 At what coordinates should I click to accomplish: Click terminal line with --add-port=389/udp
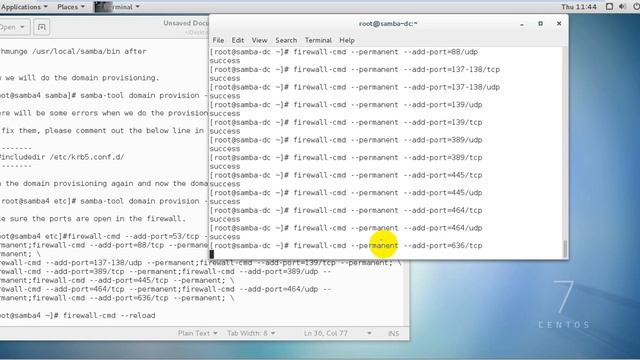[x=346, y=140]
